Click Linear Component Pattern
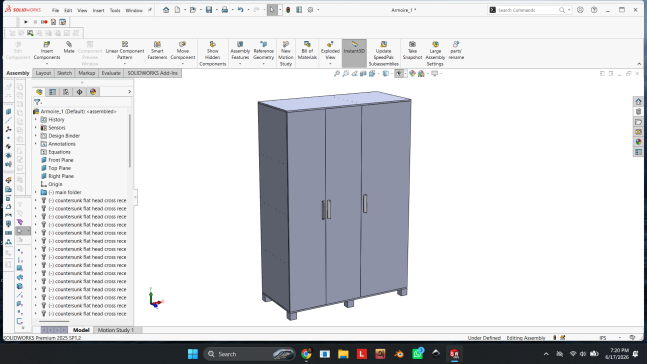The image size is (647, 364). [125, 50]
